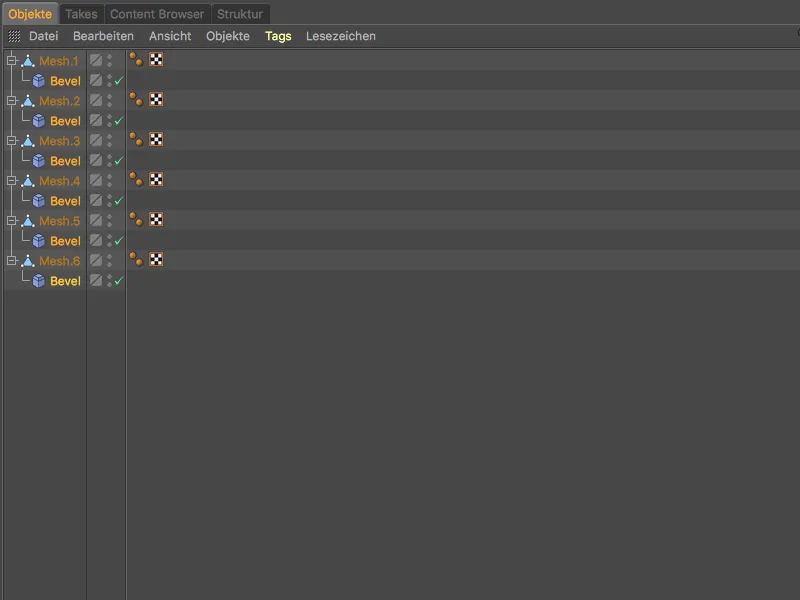Open the Objekte menu in the menu bar
The image size is (800, 600).
pos(228,36)
